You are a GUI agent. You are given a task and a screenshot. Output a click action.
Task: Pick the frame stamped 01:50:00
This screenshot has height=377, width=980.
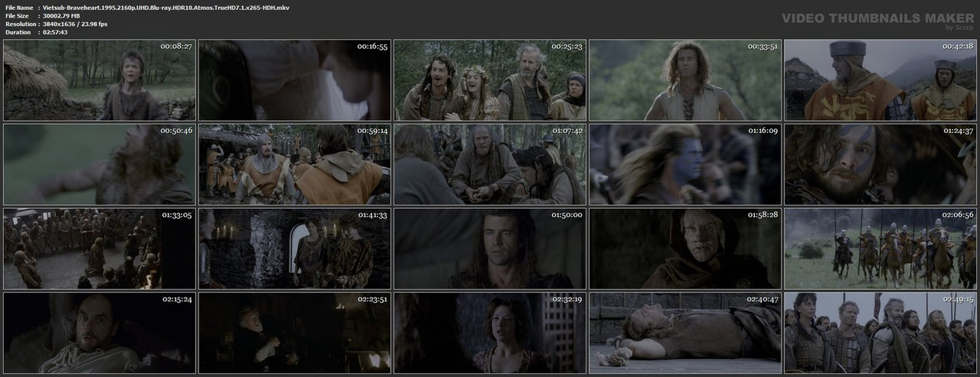click(x=490, y=249)
